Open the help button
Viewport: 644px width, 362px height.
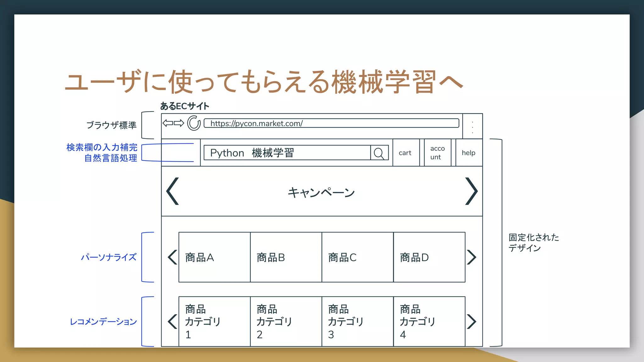(x=469, y=153)
